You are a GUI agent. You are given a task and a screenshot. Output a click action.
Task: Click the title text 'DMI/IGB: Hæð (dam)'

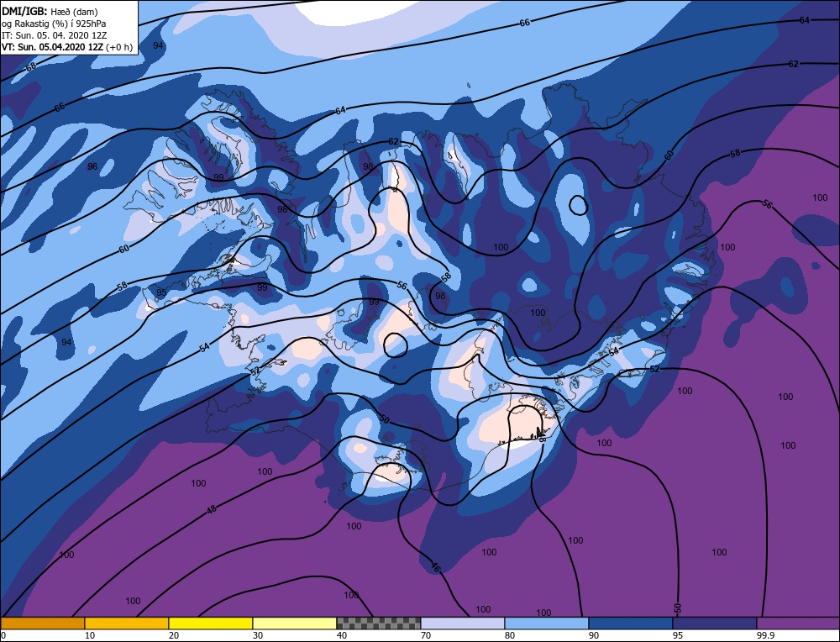tap(50, 11)
